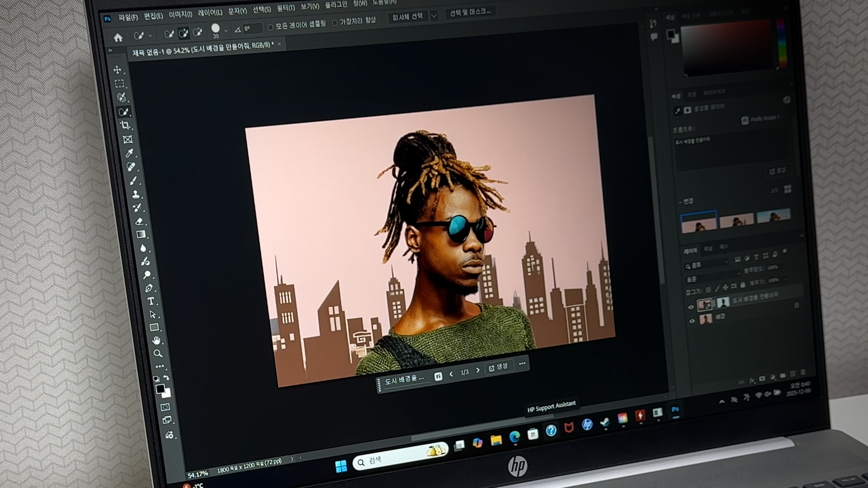Enable 가장자리 향상 checkbox
The height and width of the screenshot is (488, 868).
(x=335, y=23)
